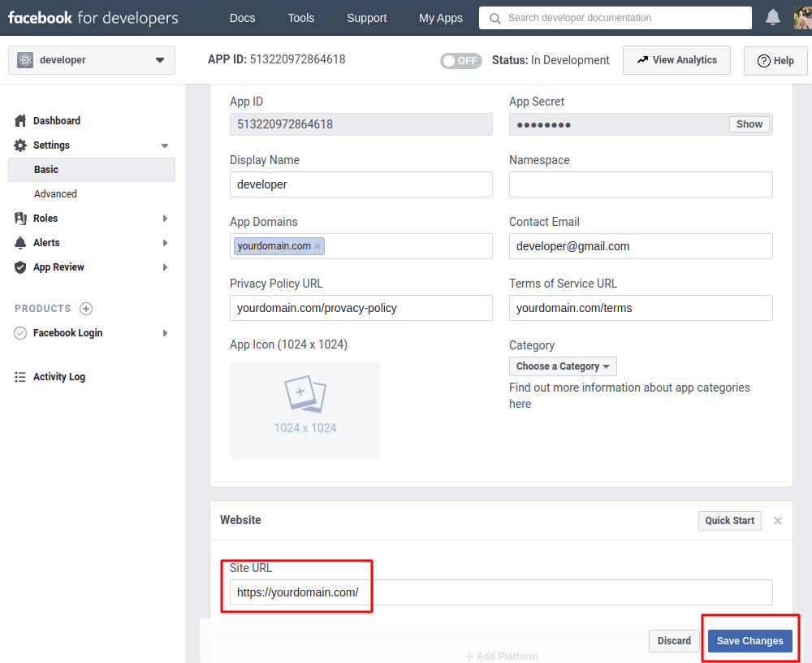Click the App Review shield icon
The width and height of the screenshot is (812, 663).
coord(20,267)
